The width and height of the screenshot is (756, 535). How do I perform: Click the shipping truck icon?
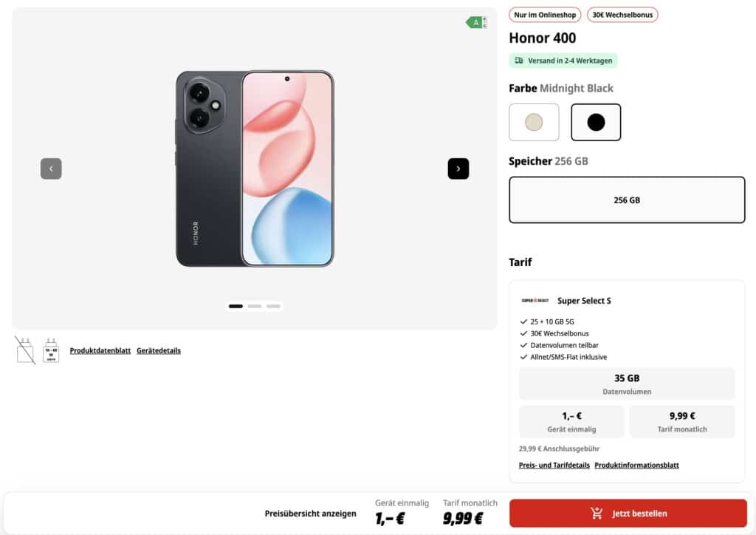coord(519,61)
